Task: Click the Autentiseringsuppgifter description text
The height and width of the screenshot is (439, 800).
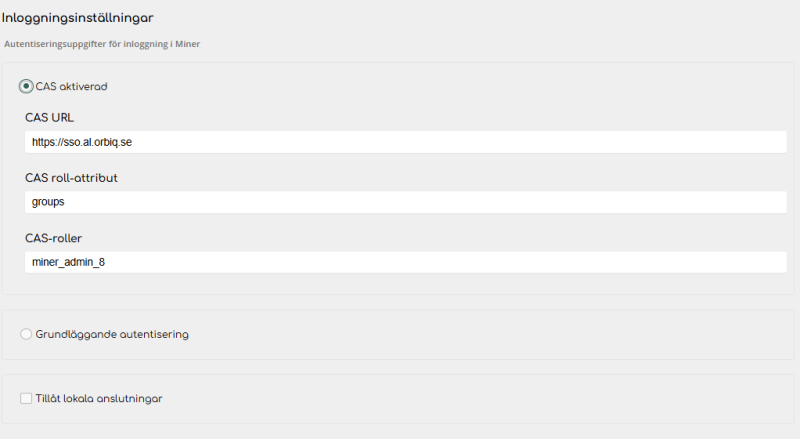Action: 102,44
